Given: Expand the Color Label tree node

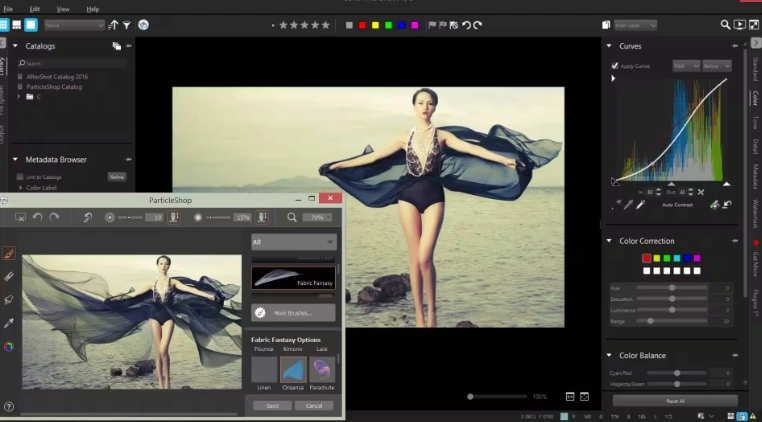Looking at the screenshot, I should point(20,188).
